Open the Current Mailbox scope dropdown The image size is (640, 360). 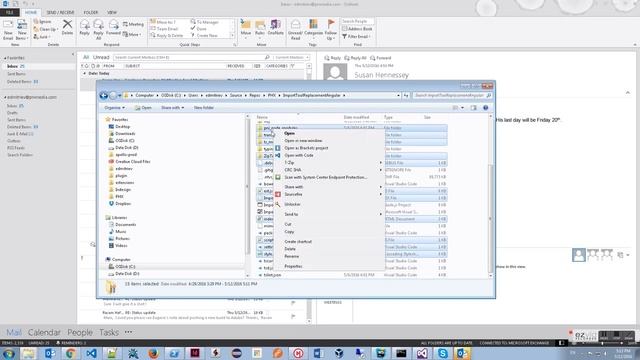coord(291,58)
